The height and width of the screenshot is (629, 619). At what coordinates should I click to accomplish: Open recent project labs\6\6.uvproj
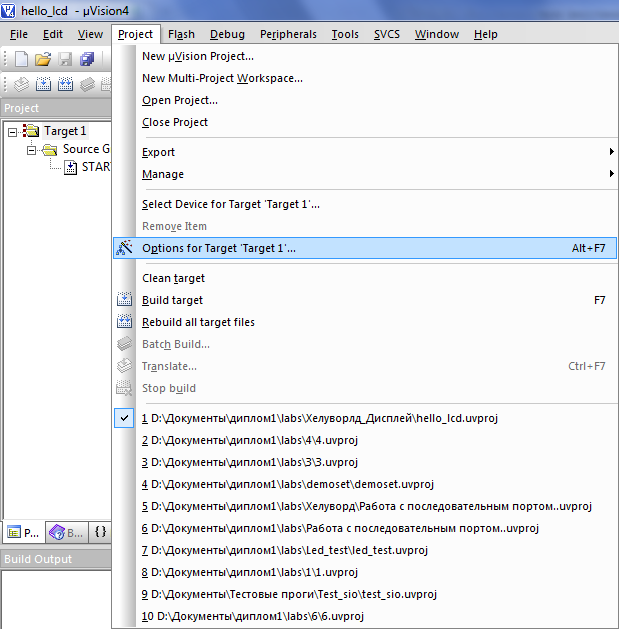365,616
